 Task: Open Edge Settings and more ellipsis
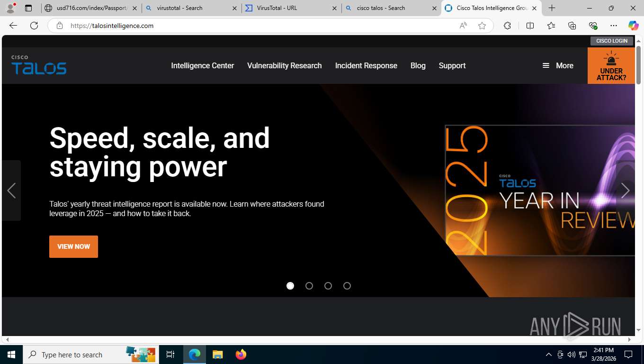pyautogui.click(x=614, y=26)
